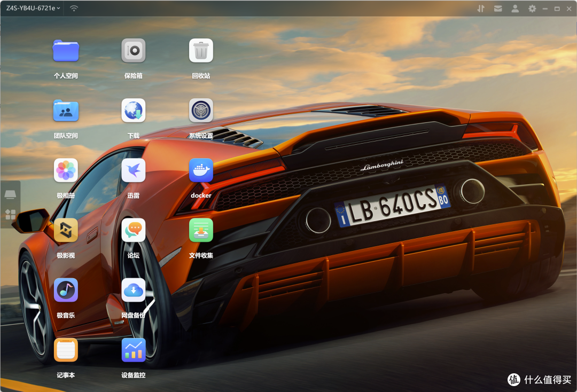Minimize the window
577x392 pixels.
coord(545,9)
